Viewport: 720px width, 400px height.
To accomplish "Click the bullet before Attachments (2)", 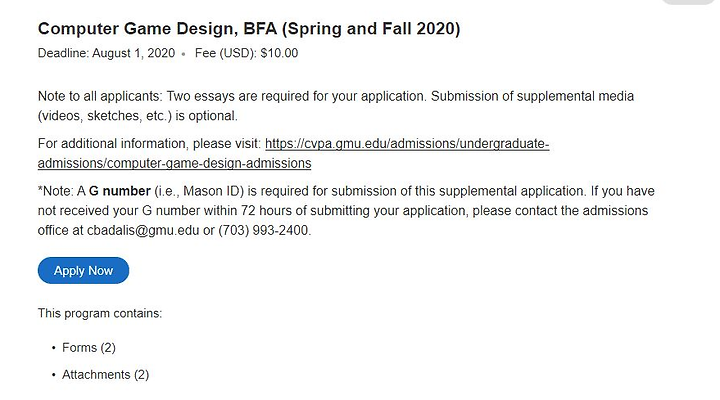I will [x=53, y=375].
